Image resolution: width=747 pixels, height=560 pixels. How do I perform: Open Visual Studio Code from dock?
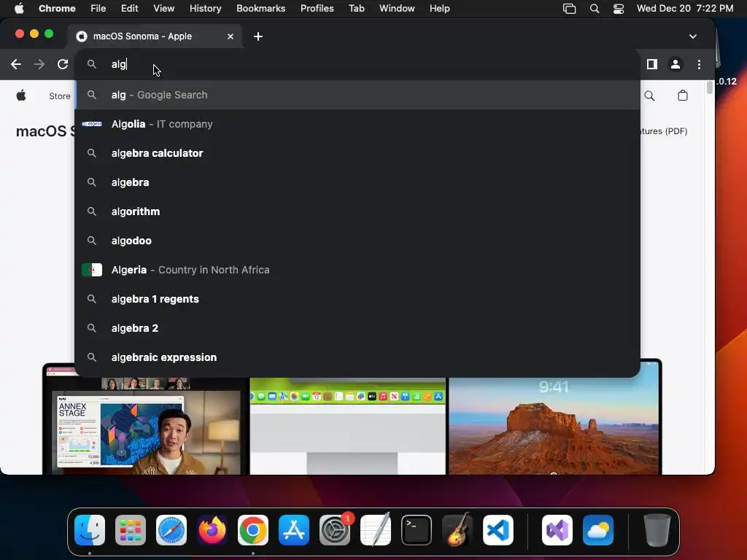click(498, 530)
